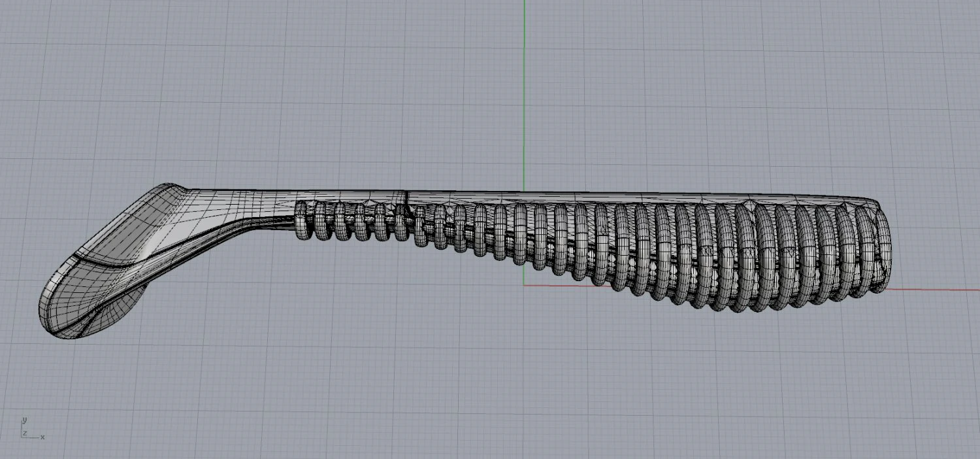Select the x label on the axis icon

pyautogui.click(x=42, y=437)
